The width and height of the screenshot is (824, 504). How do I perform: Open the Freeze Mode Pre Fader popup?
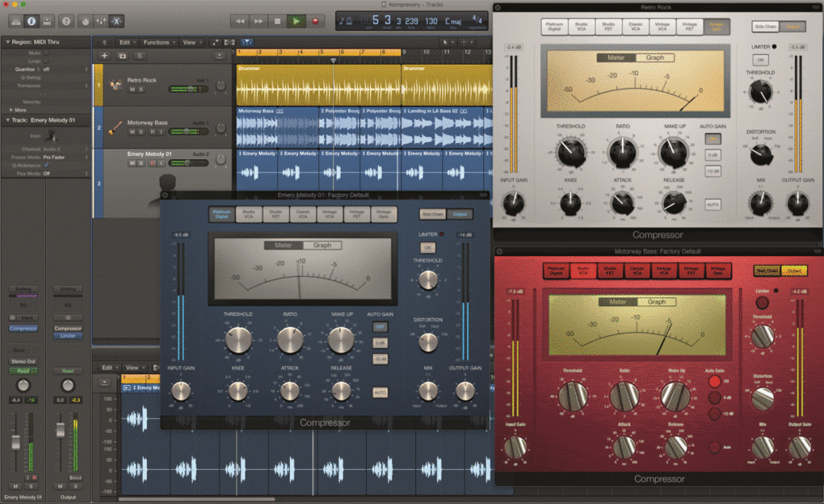(x=65, y=157)
